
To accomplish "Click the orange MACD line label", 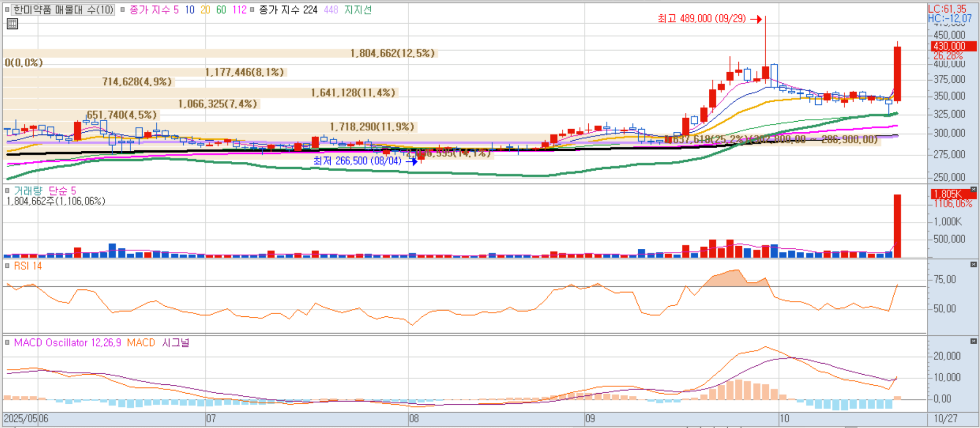I will pyautogui.click(x=141, y=343).
